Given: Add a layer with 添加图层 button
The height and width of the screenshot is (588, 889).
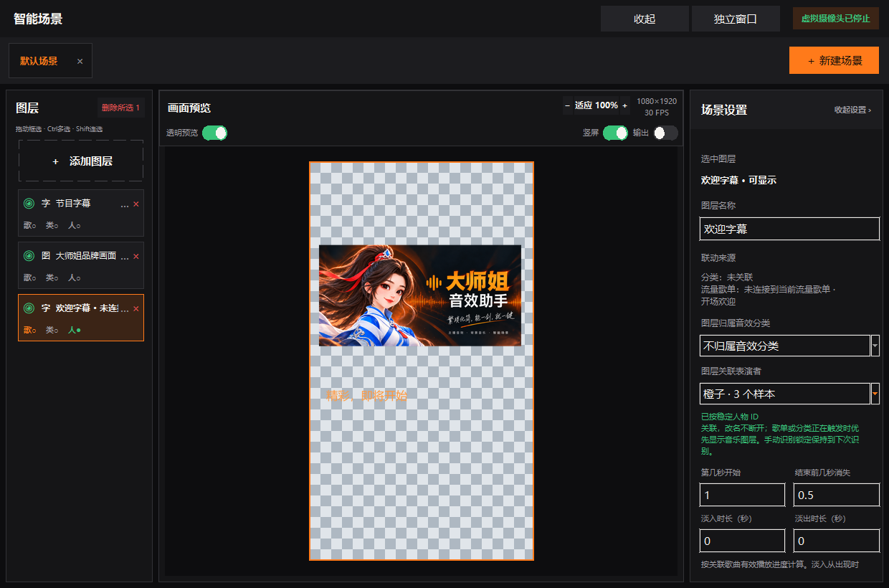Looking at the screenshot, I should (81, 161).
